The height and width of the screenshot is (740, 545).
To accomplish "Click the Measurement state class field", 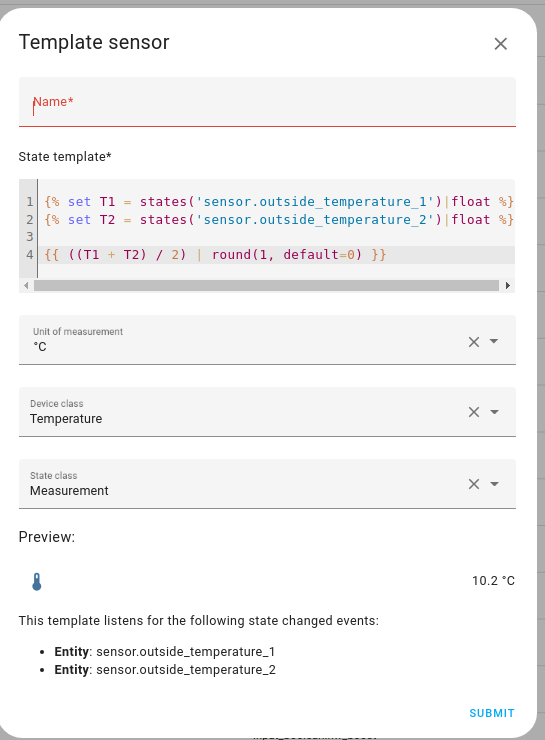I will click(x=267, y=484).
